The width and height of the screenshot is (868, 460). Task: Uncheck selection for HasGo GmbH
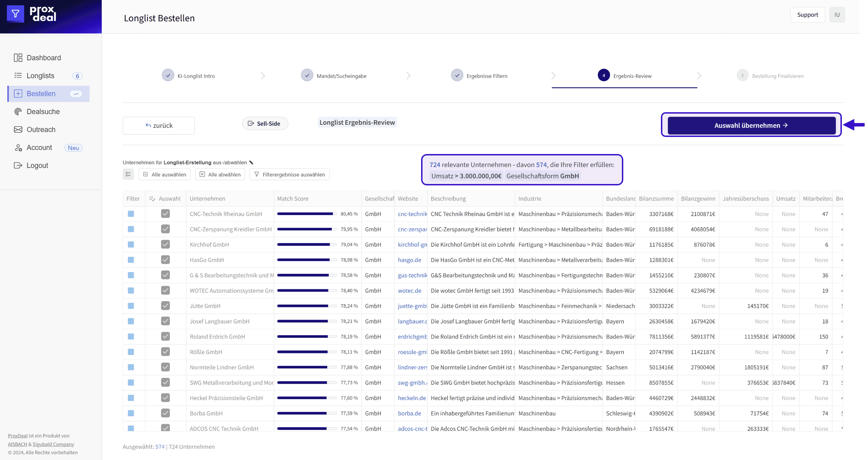(166, 260)
